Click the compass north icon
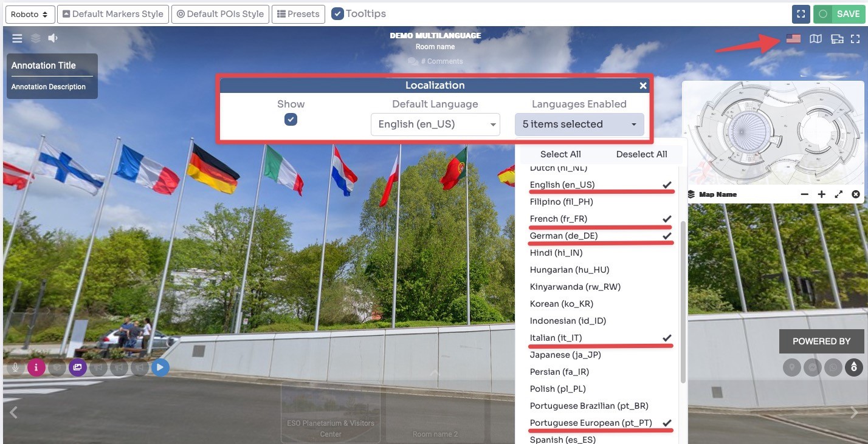Screen dimensions: 868x444 [x=854, y=367]
